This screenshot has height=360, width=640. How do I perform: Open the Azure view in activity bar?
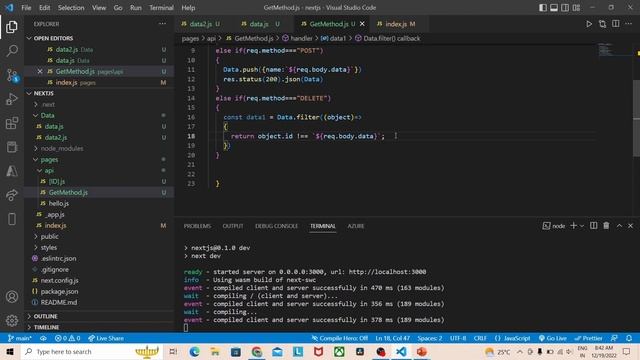(x=12, y=171)
